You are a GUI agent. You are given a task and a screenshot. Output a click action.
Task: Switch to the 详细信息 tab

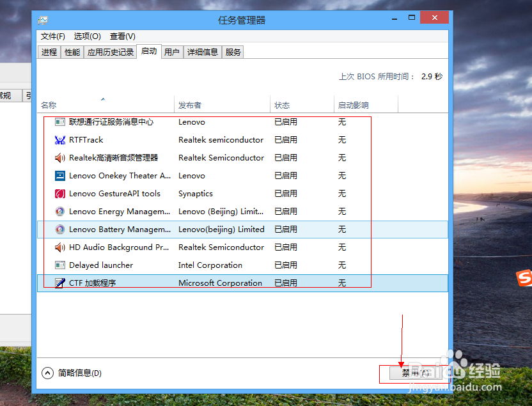pyautogui.click(x=202, y=52)
